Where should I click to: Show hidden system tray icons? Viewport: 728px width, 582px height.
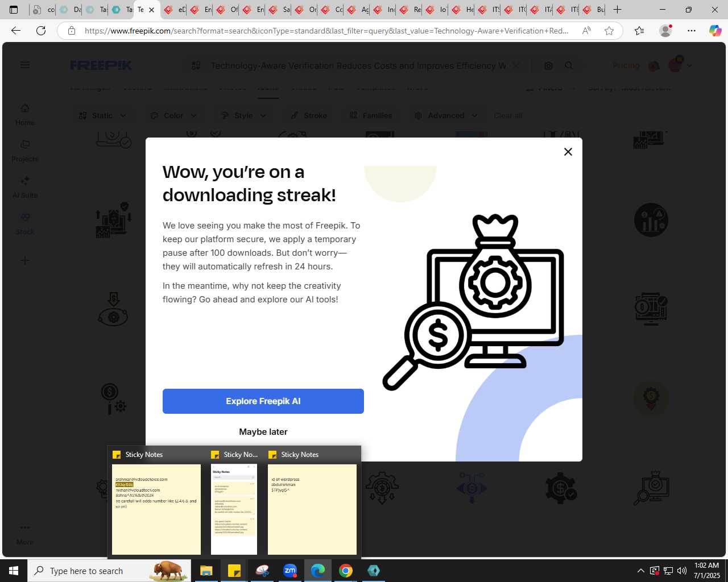click(640, 571)
